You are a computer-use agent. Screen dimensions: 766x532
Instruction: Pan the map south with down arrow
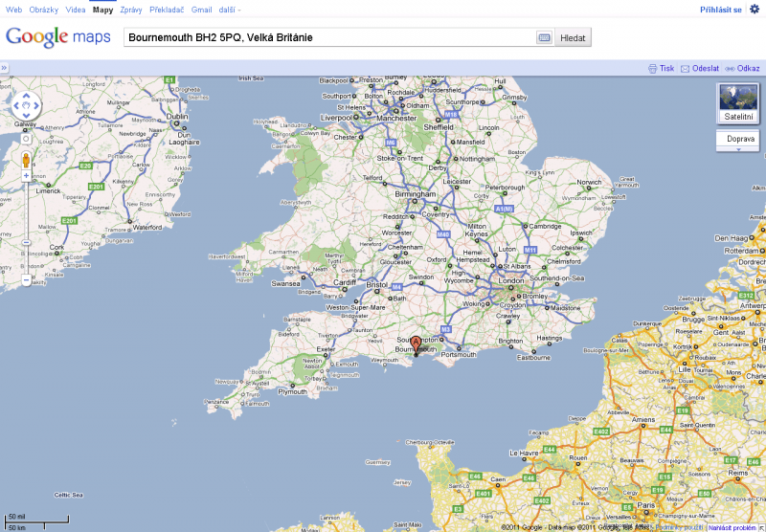click(26, 115)
